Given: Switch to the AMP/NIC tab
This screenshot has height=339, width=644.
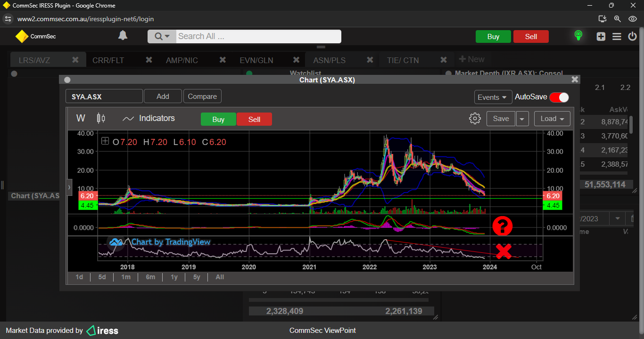Looking at the screenshot, I should coord(182,60).
